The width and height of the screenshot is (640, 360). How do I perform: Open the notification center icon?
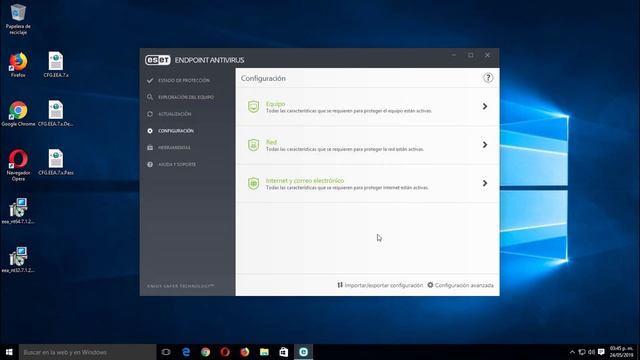coord(601,352)
